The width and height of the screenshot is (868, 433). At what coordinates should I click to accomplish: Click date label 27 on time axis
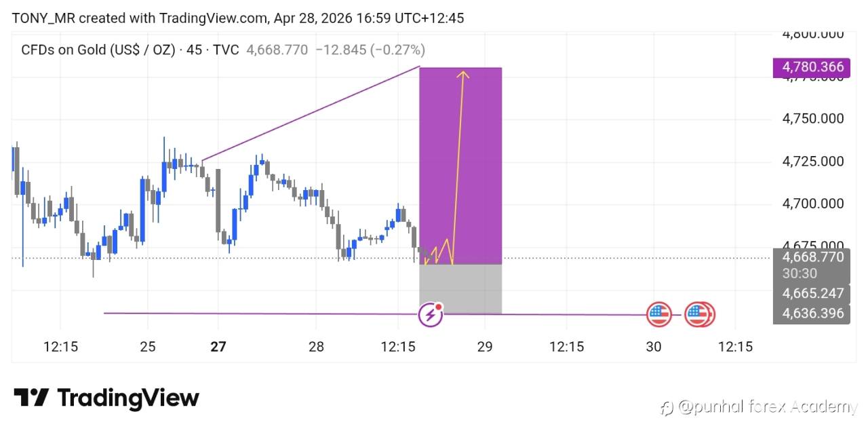coord(218,347)
